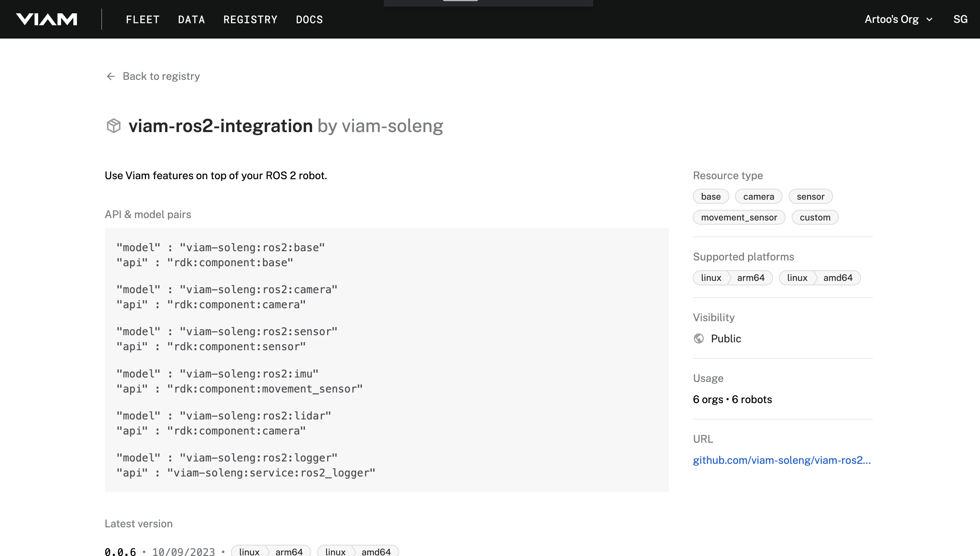The image size is (980, 556).
Task: Click the camera resource type tag
Action: (x=759, y=196)
